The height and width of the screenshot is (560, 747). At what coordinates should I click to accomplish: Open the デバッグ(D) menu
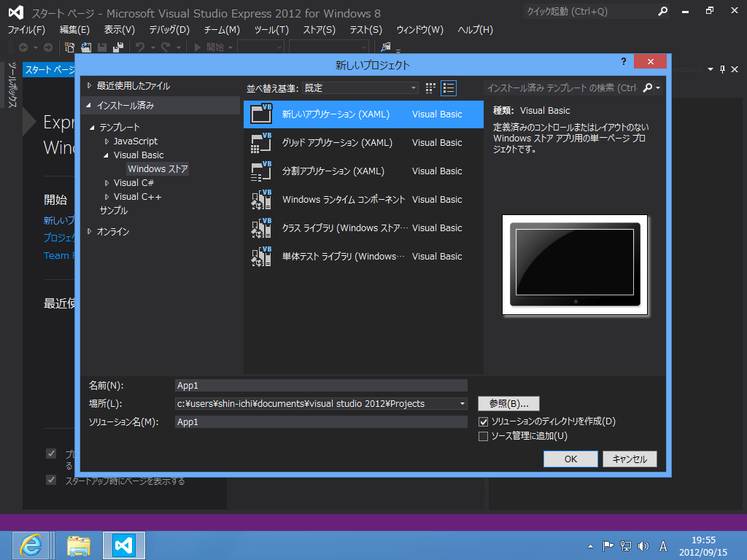tap(169, 30)
